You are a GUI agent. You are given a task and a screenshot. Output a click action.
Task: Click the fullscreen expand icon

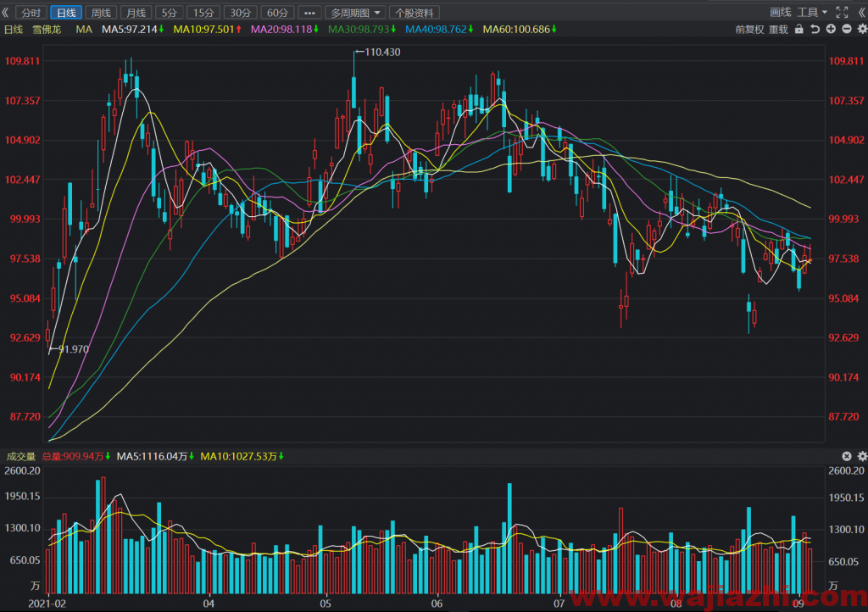[x=842, y=12]
